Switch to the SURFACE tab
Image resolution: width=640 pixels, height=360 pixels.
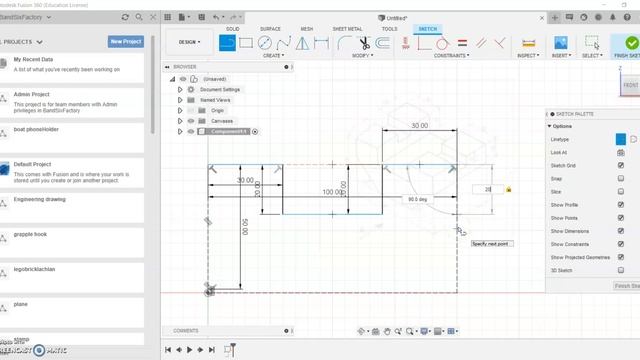[x=270, y=29]
